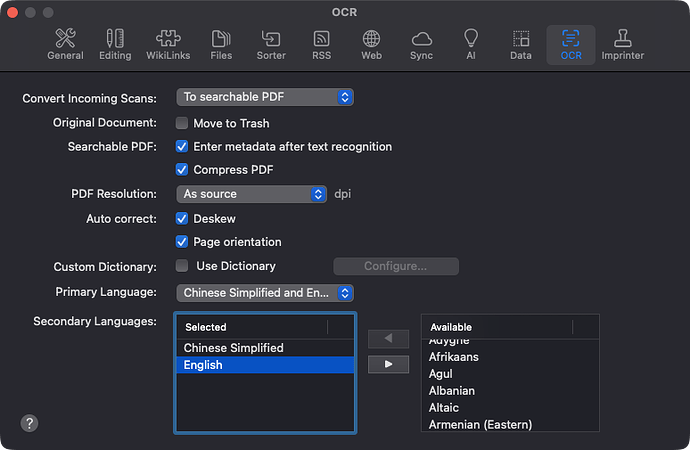Toggle the Compress PDF checkbox

182,170
